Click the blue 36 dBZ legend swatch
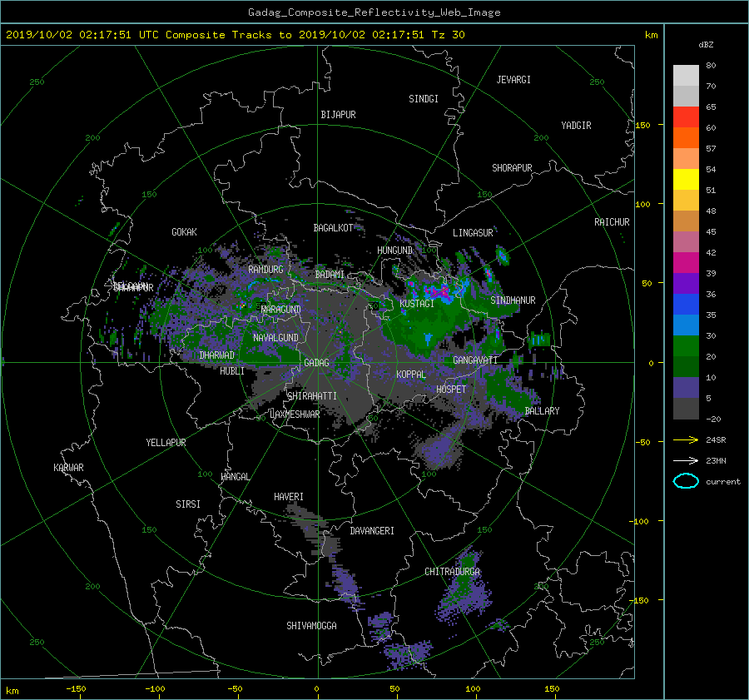This screenshot has width=749, height=700. click(686, 304)
